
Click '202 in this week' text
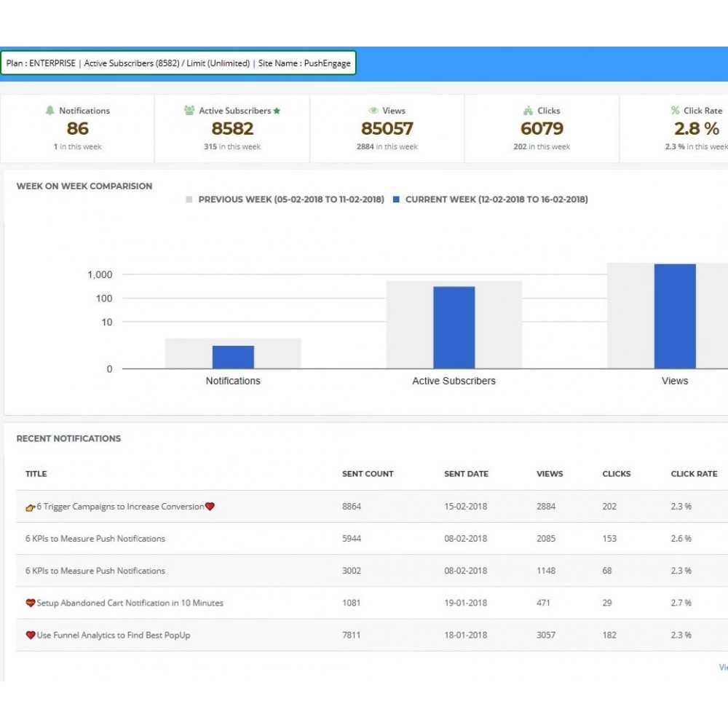542,147
